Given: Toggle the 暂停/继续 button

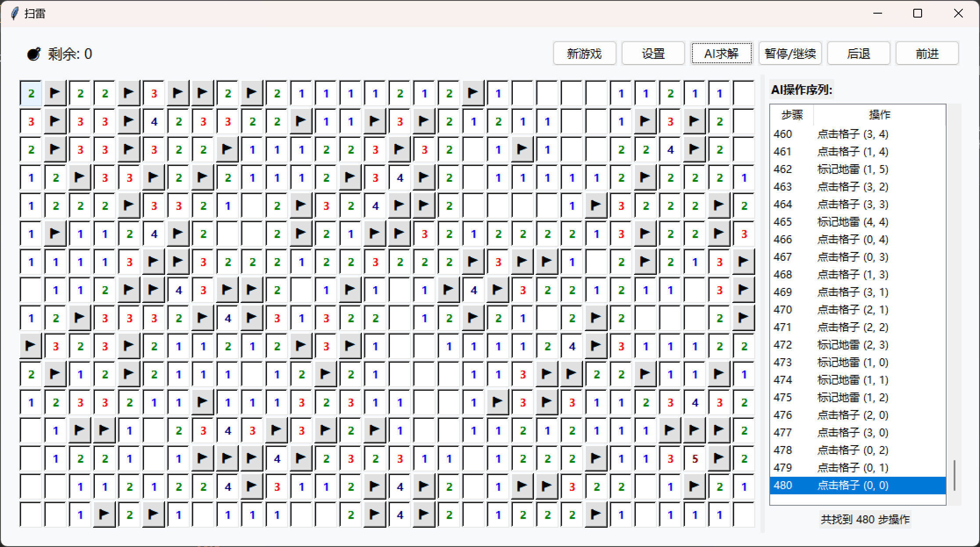Looking at the screenshot, I should (x=790, y=54).
